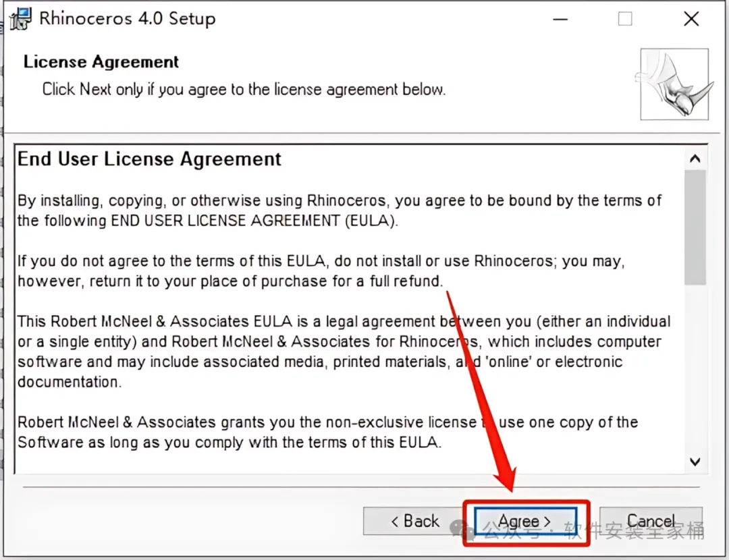Click the 'Rhinoceros 4.0 Setup' title text
The width and height of the screenshot is (729, 560).
[127, 18]
